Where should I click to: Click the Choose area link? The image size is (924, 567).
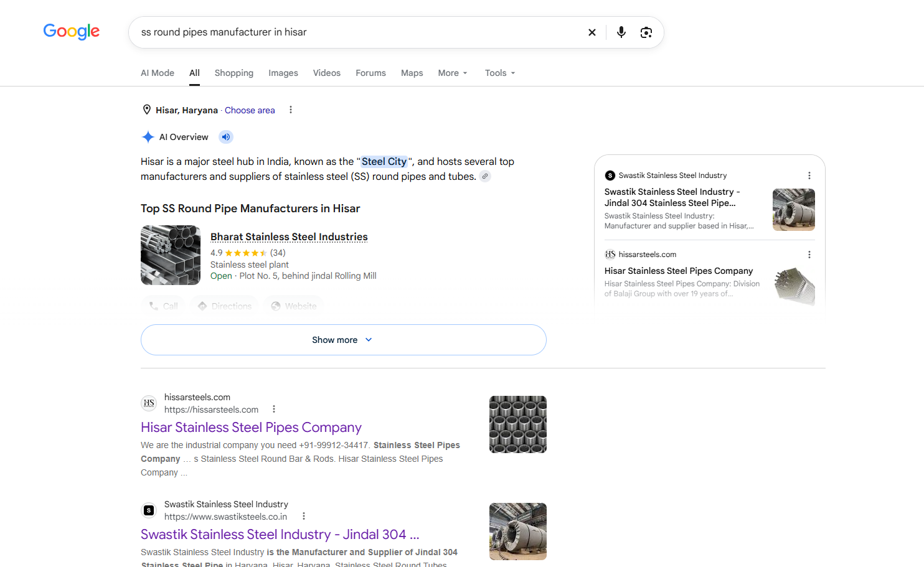pyautogui.click(x=250, y=110)
